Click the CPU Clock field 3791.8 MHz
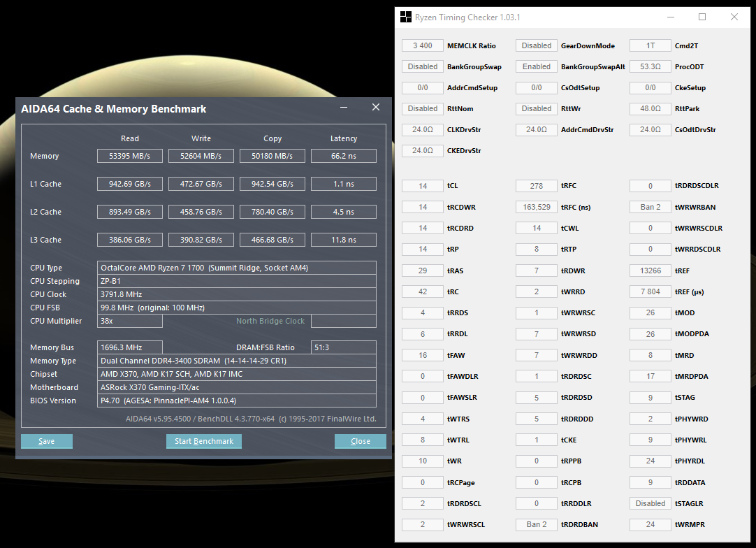756x548 pixels. coord(237,294)
